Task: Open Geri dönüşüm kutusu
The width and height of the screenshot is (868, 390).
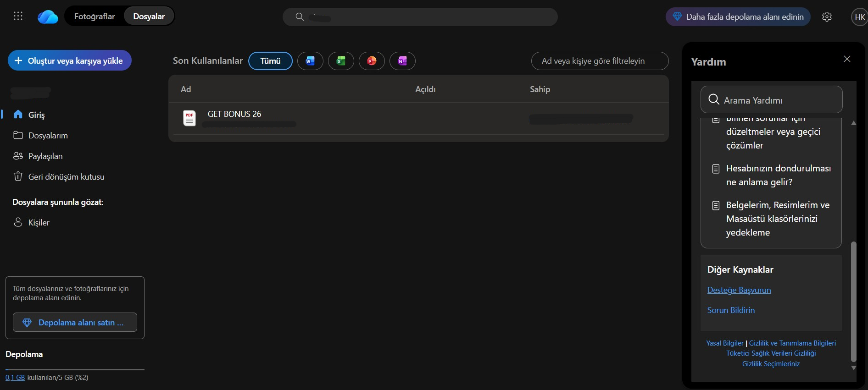Action: click(x=67, y=177)
